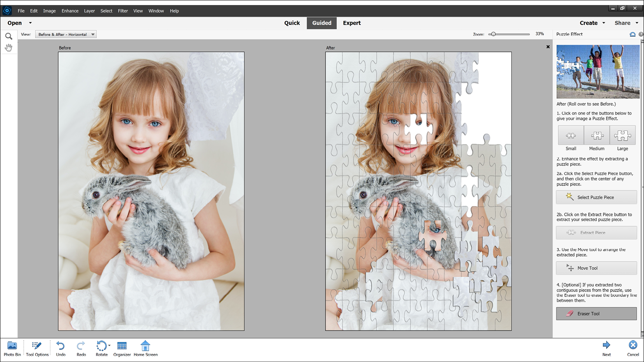This screenshot has height=362, width=644.
Task: Select the Hand tool in the left sidebar
Action: [x=9, y=47]
